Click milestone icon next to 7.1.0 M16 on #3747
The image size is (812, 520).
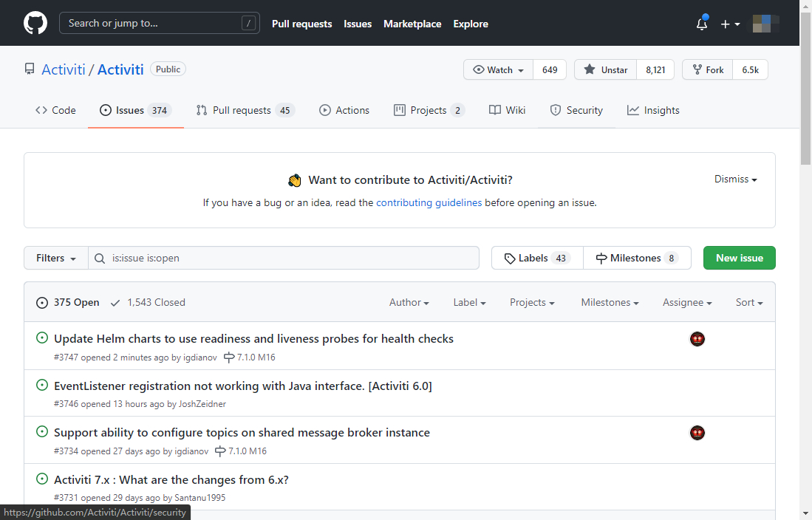pyautogui.click(x=229, y=357)
